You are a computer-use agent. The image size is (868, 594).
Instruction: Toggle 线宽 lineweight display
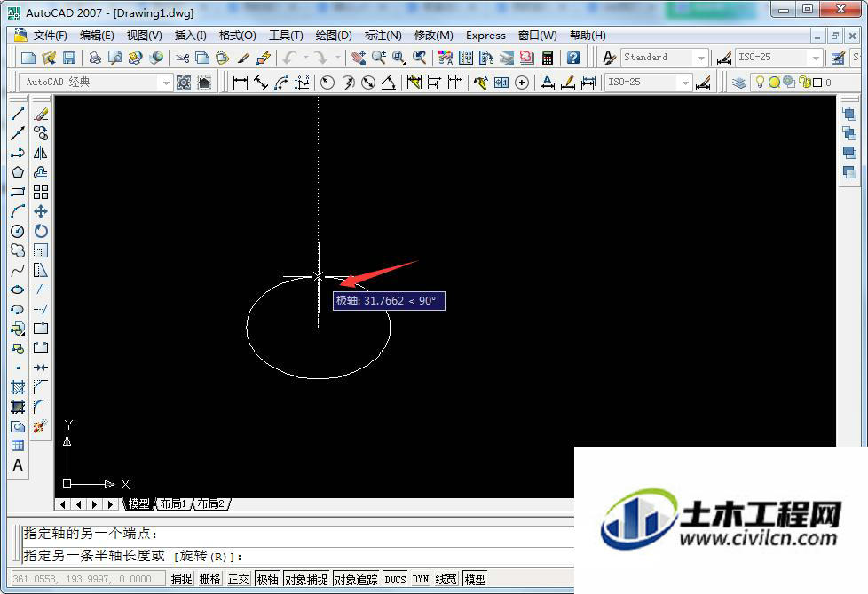tap(446, 579)
